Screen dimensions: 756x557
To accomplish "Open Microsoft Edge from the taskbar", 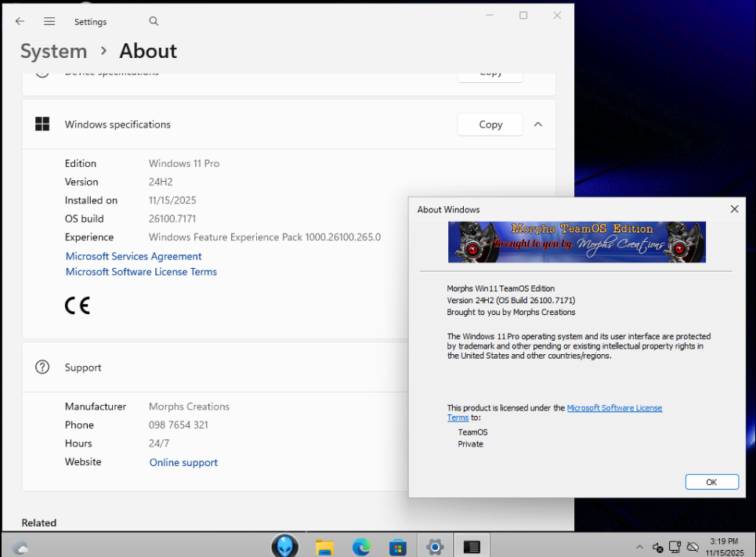I will click(x=361, y=547).
